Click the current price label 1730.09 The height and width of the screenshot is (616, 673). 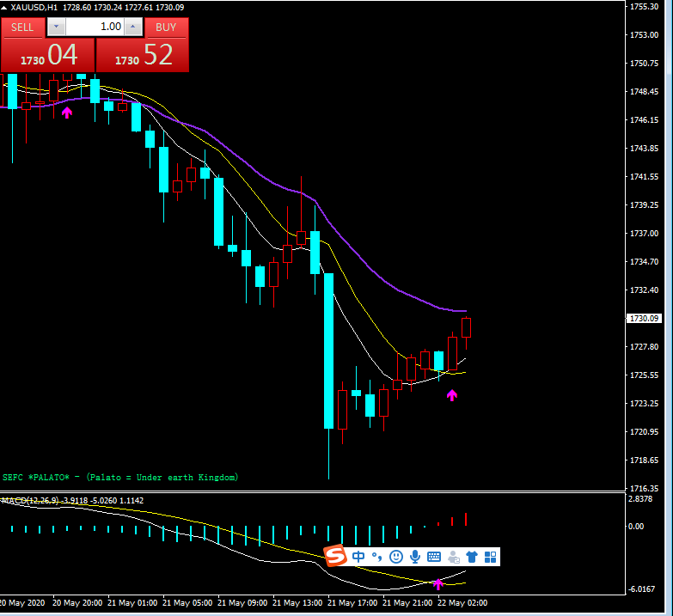click(x=644, y=318)
